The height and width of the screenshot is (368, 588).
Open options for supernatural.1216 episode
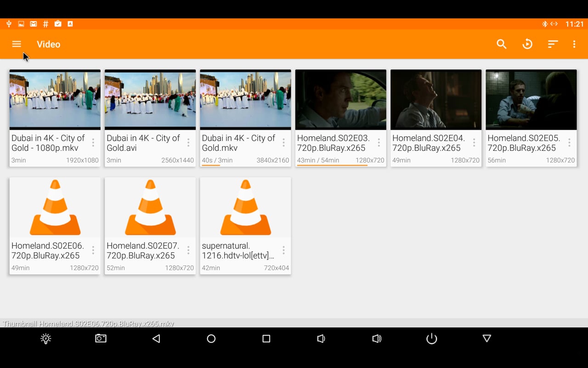pos(283,250)
